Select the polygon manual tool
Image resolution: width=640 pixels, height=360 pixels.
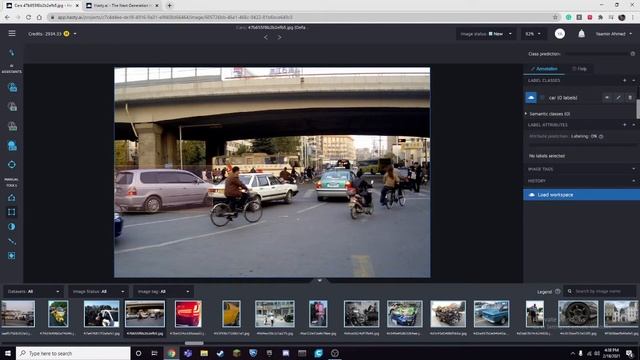pyautogui.click(x=11, y=198)
